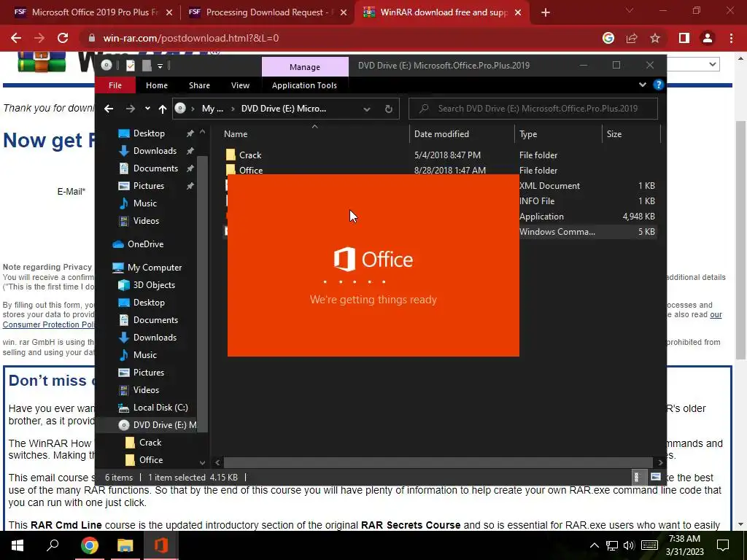Open the View ribbon tab
The image size is (747, 560).
(x=240, y=85)
